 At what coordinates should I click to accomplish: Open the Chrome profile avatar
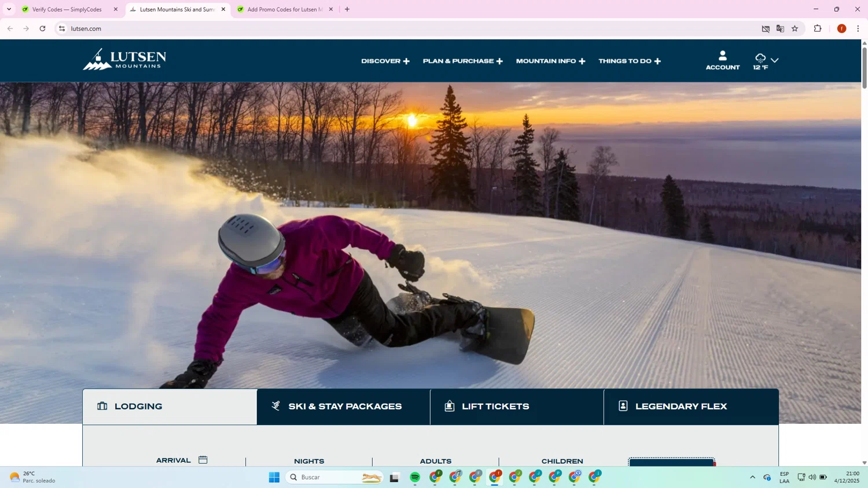coord(841,28)
